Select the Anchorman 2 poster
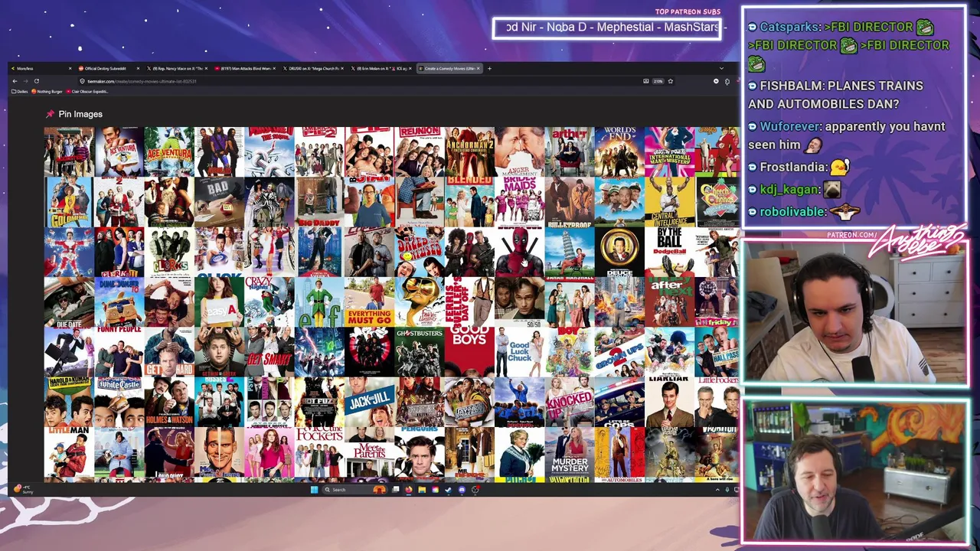The width and height of the screenshot is (980, 551). (x=469, y=152)
